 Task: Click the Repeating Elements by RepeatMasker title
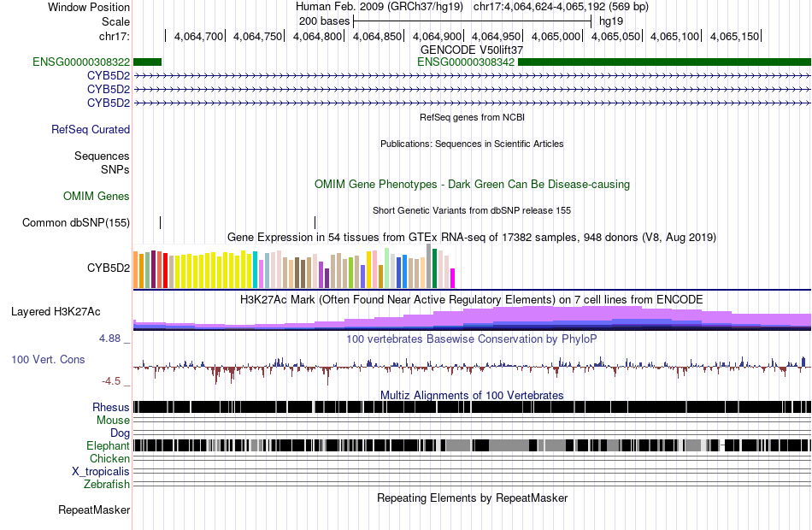click(473, 498)
